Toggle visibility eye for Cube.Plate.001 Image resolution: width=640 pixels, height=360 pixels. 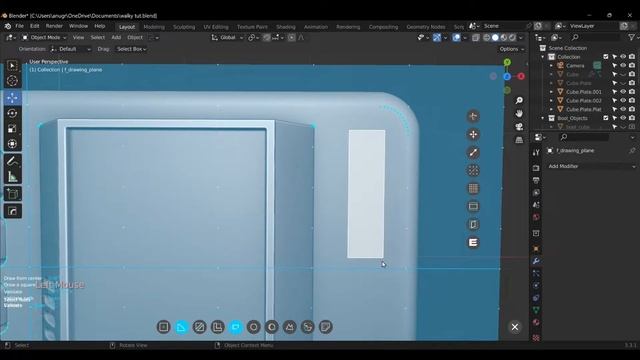[623, 91]
